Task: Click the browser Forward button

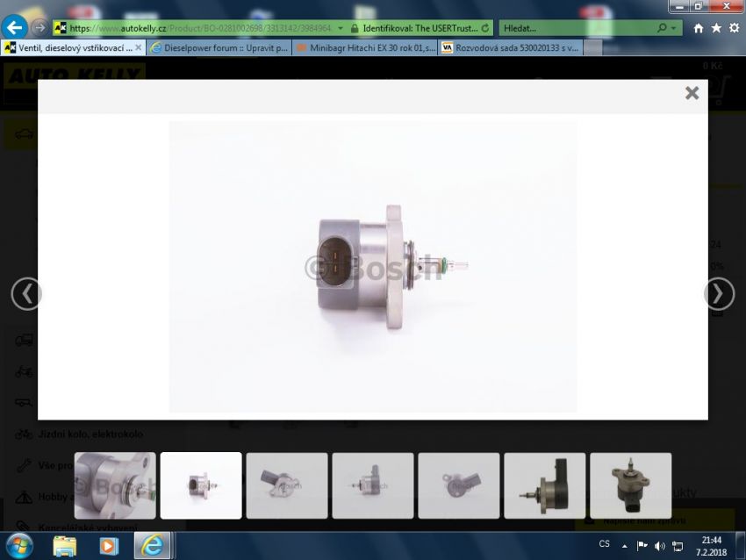Action: pyautogui.click(x=40, y=27)
